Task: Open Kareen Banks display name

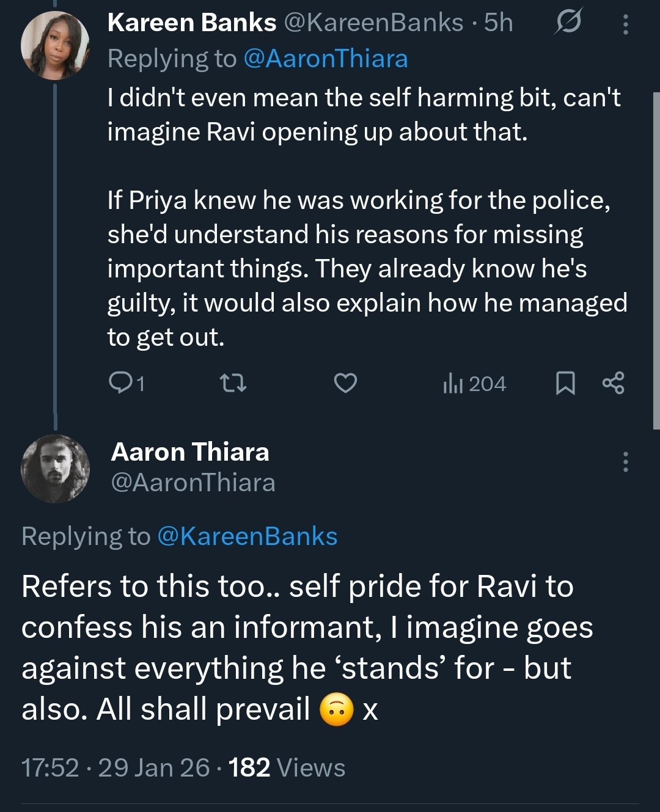Action: click(191, 23)
